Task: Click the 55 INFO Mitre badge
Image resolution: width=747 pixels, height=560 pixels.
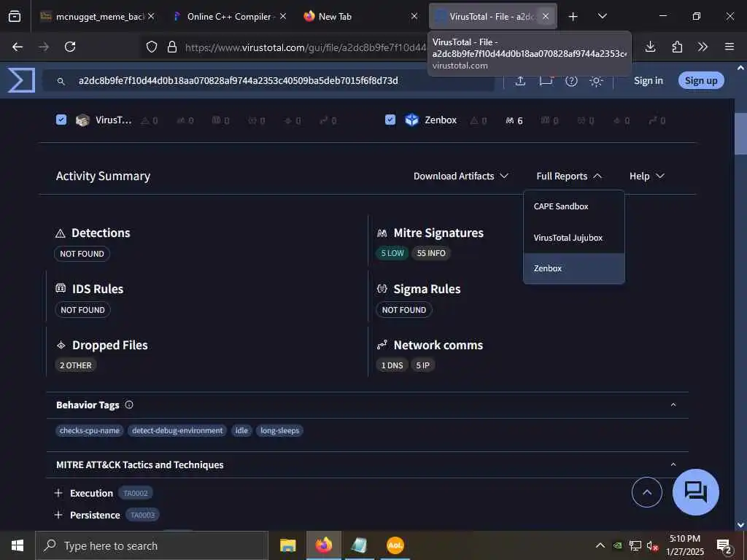Action: [x=431, y=253]
